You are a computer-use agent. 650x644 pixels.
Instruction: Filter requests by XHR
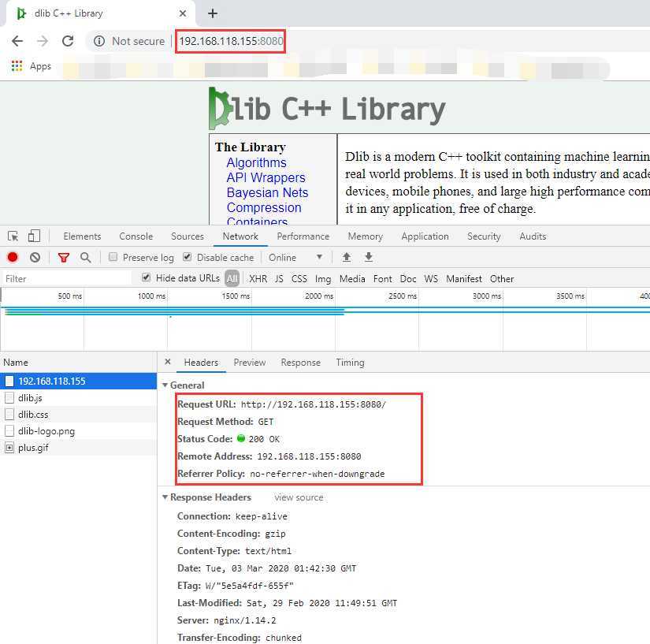(x=258, y=279)
